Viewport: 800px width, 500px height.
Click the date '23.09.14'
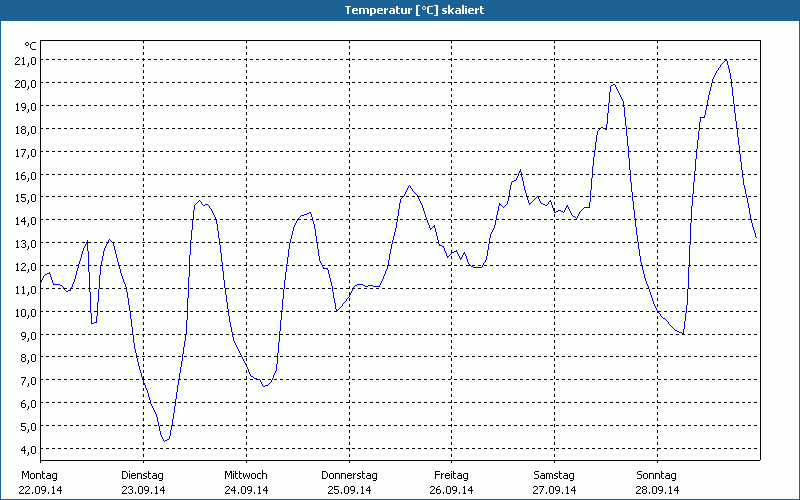(143, 490)
